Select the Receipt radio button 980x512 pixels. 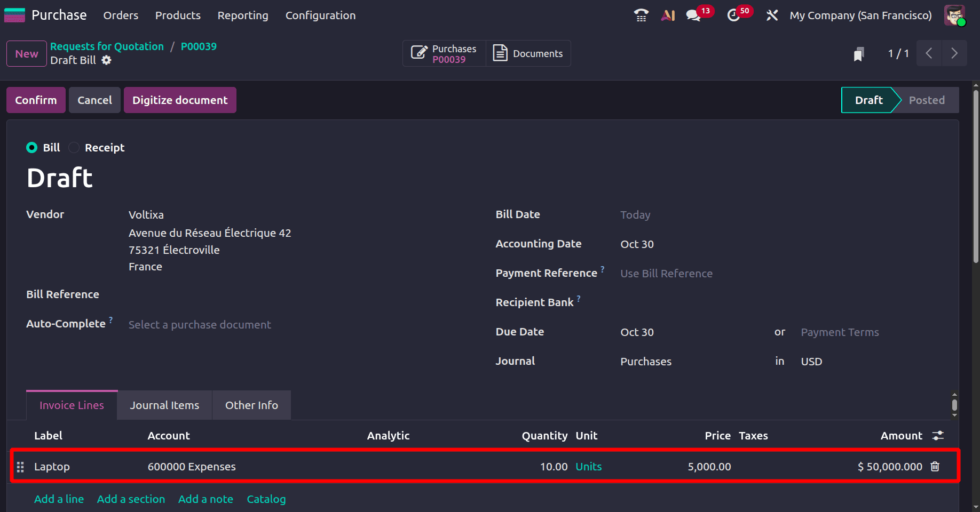pyautogui.click(x=74, y=148)
